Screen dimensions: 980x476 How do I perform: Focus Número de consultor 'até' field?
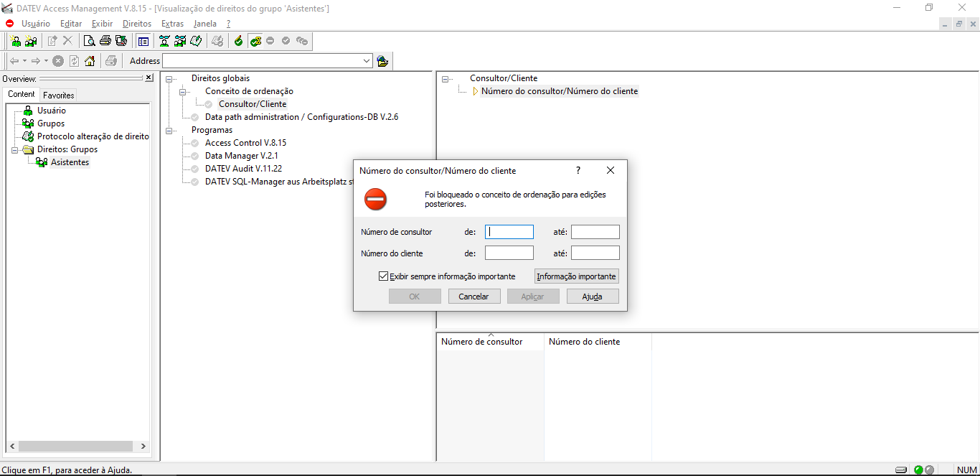pyautogui.click(x=595, y=232)
